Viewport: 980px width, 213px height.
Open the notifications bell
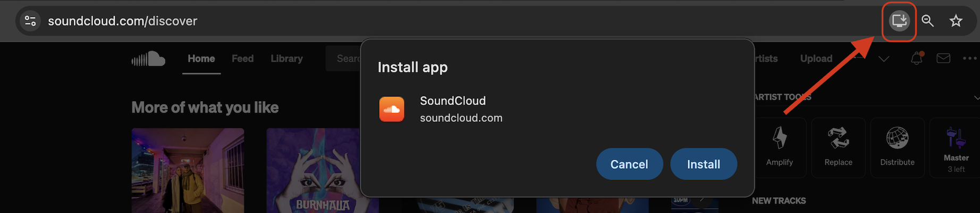click(917, 59)
